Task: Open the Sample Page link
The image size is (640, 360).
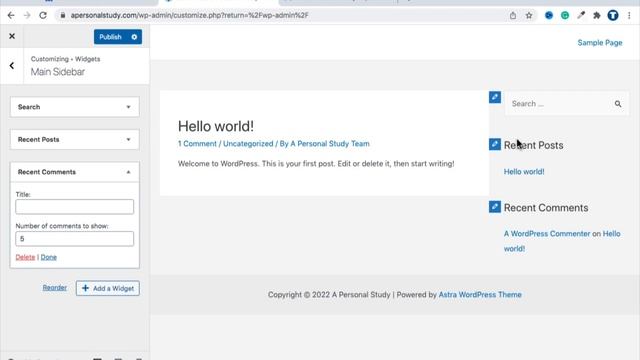Action: click(600, 42)
